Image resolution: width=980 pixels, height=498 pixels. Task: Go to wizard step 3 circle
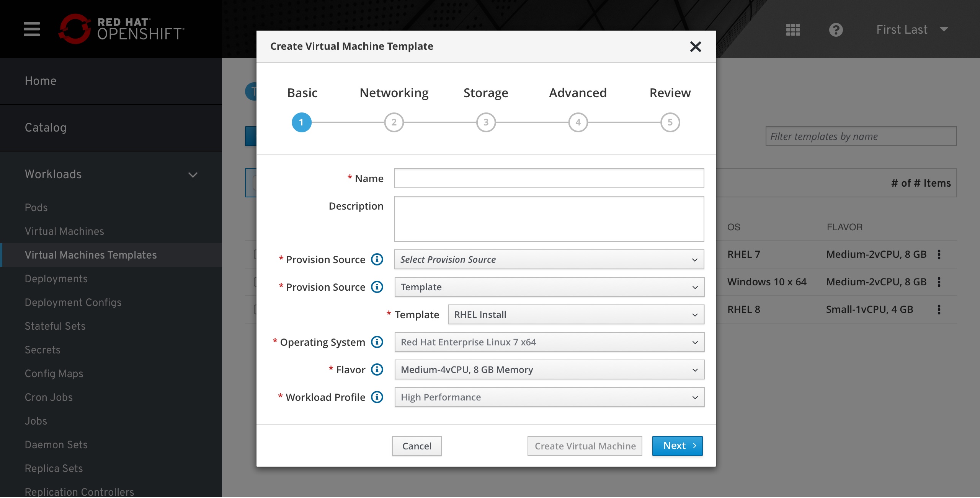coord(486,122)
